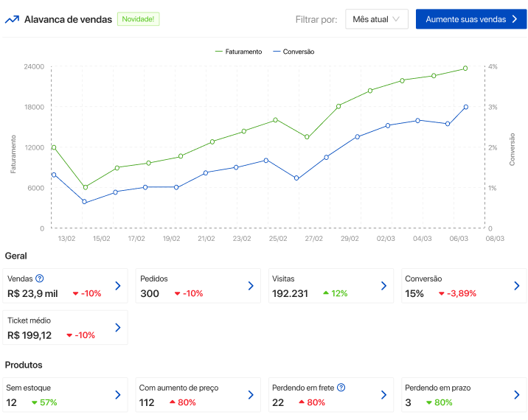Screen dimensions: 528x420
Task: Open the Visitas card chevron
Action: point(383,286)
